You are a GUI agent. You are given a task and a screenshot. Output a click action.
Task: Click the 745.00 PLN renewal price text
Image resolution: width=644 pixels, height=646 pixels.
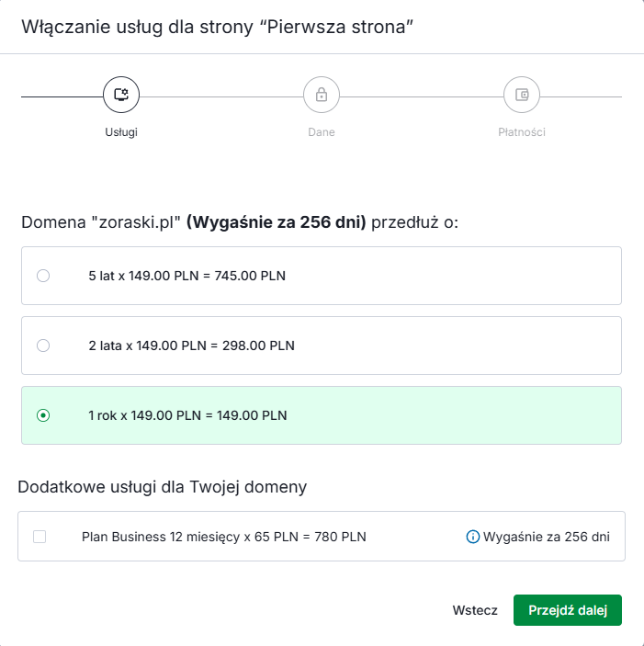click(x=253, y=275)
